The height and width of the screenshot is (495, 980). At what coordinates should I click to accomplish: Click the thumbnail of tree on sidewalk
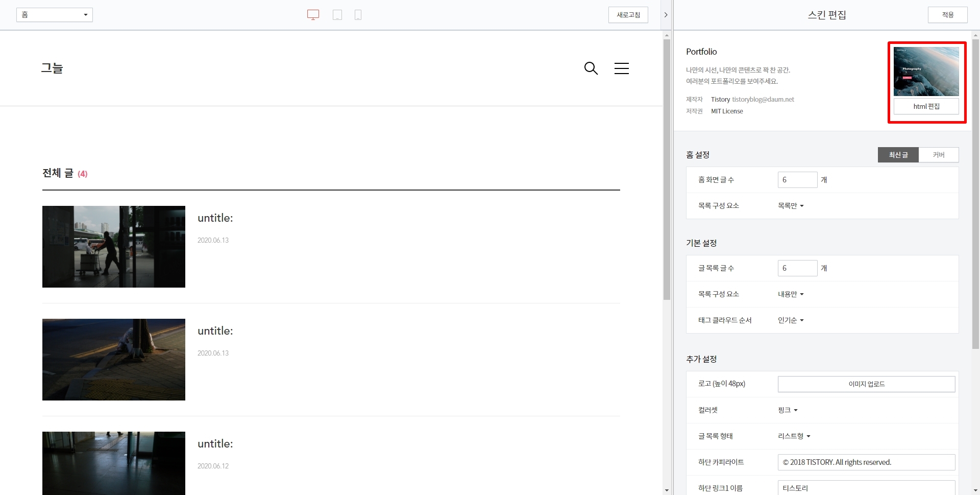(114, 360)
